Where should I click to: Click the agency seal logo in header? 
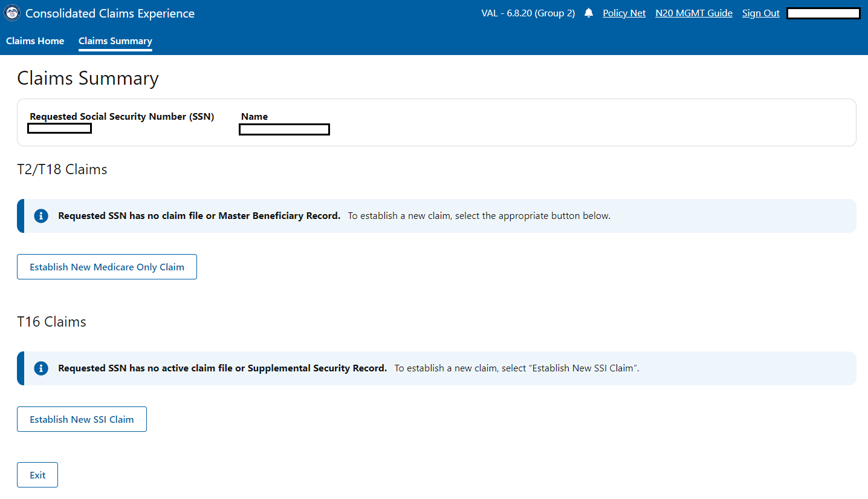point(12,13)
